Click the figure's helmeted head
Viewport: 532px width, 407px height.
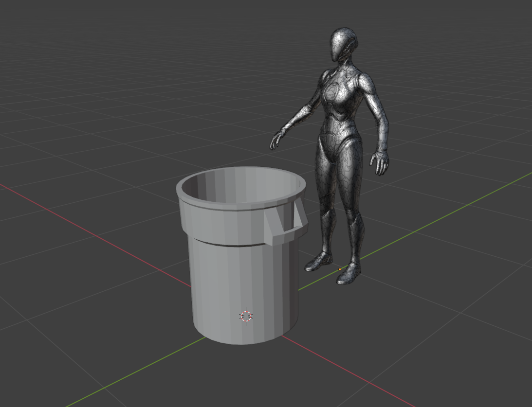point(343,44)
